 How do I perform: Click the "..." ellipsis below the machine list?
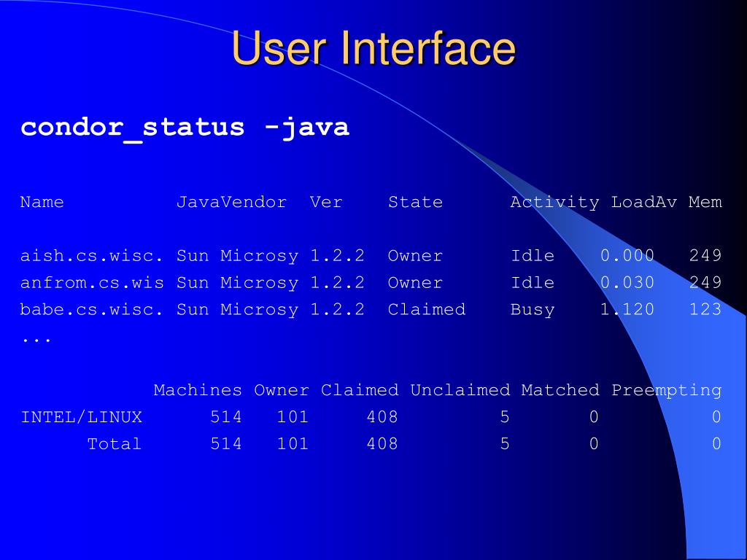point(36,341)
